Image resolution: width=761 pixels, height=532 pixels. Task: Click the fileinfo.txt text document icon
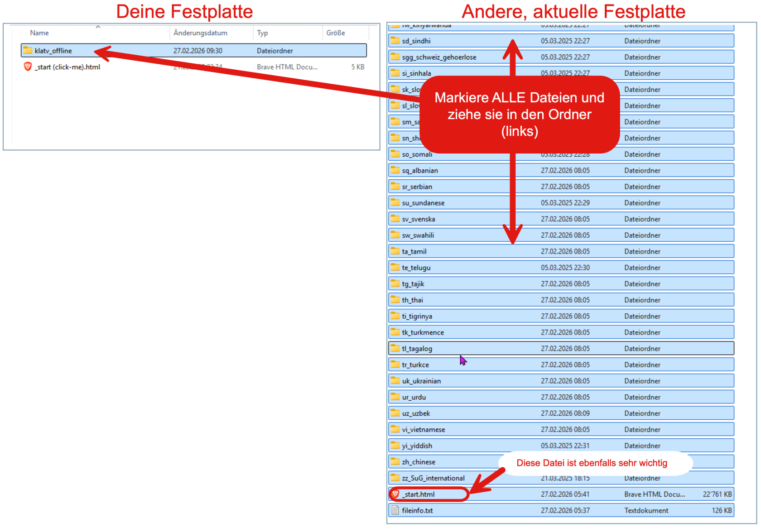pyautogui.click(x=395, y=510)
